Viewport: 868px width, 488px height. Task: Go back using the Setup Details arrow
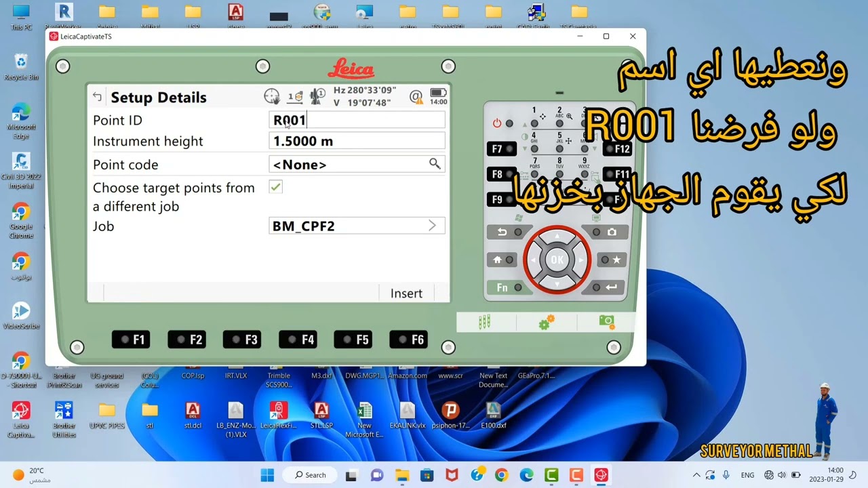coord(97,97)
